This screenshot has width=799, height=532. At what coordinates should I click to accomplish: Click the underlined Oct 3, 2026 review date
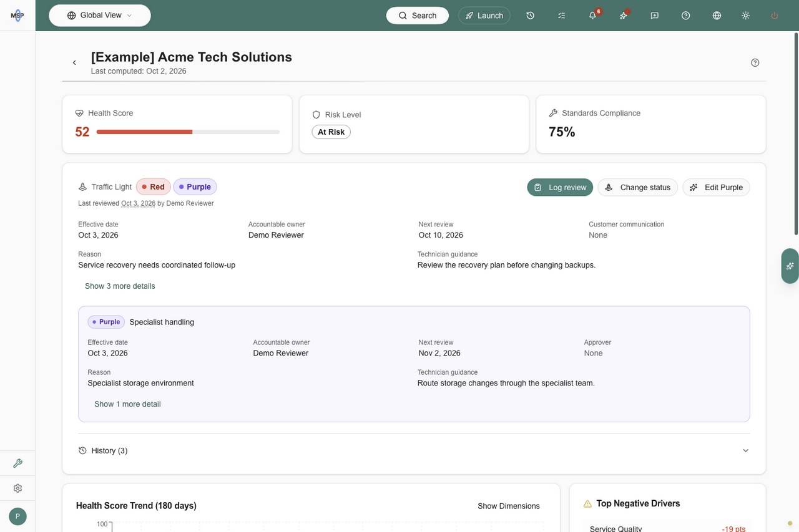click(138, 203)
